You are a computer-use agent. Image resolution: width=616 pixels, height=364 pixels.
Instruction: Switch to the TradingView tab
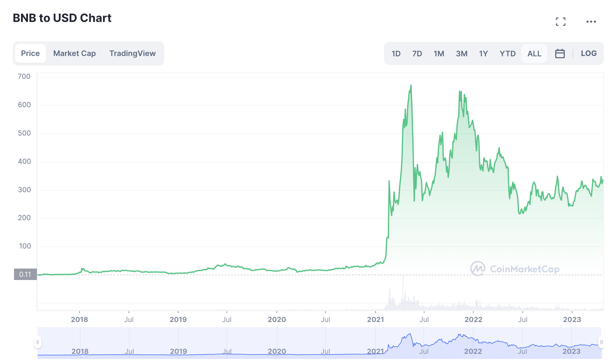tap(133, 53)
